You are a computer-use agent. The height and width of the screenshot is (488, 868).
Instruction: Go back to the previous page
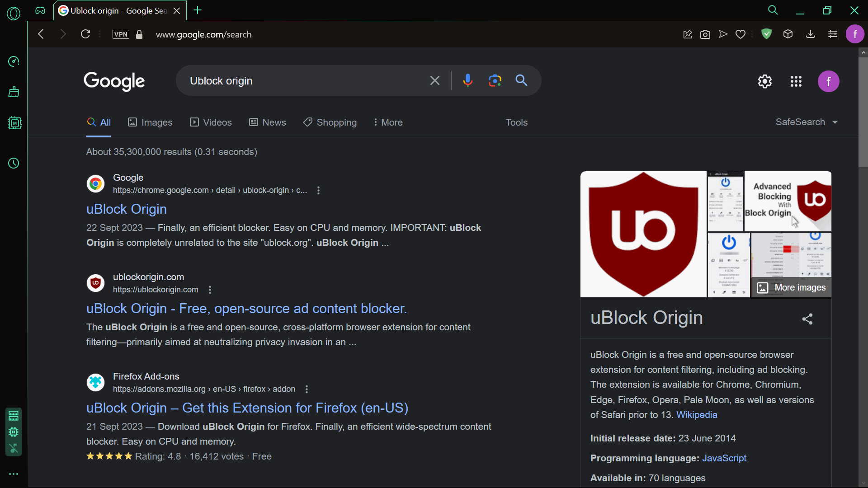pos(41,34)
